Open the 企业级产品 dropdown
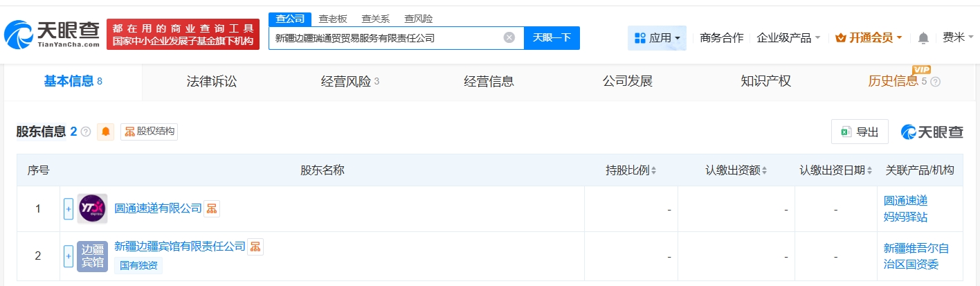Image resolution: width=980 pixels, height=286 pixels. [788, 38]
